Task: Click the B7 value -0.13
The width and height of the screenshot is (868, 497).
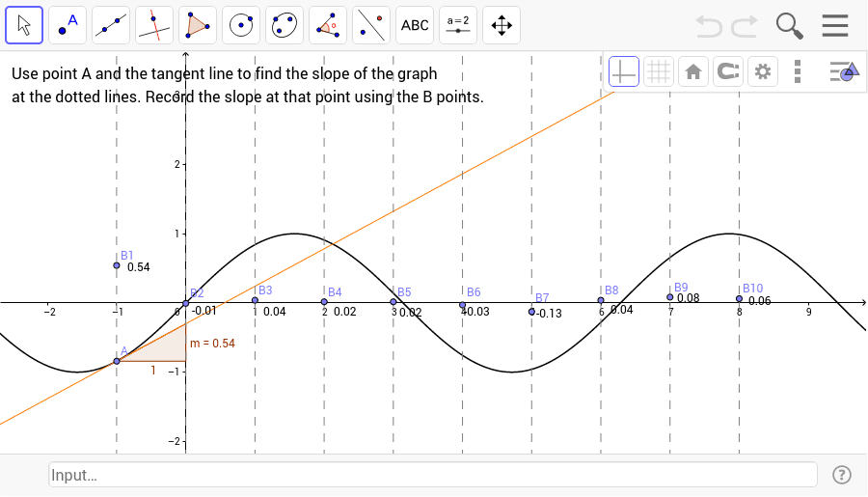Action: click(549, 314)
